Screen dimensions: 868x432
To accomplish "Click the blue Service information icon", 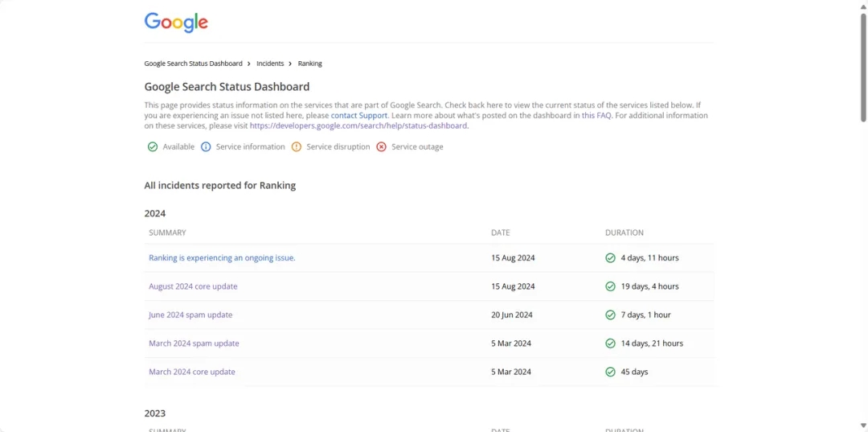I will (206, 147).
